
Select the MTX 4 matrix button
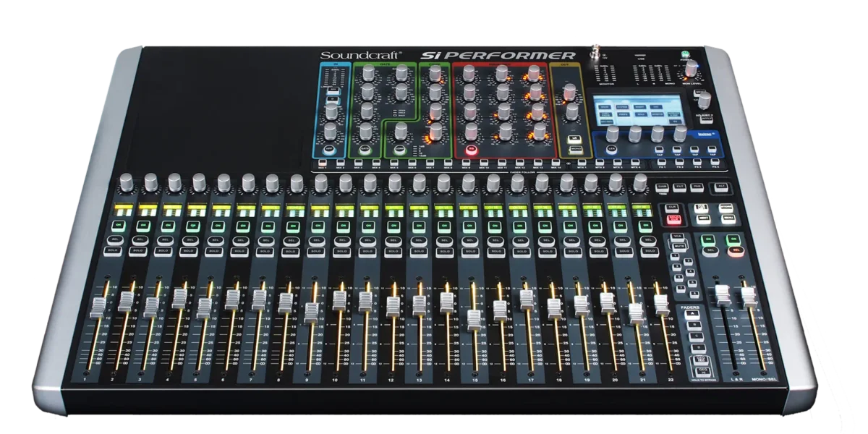(x=634, y=163)
